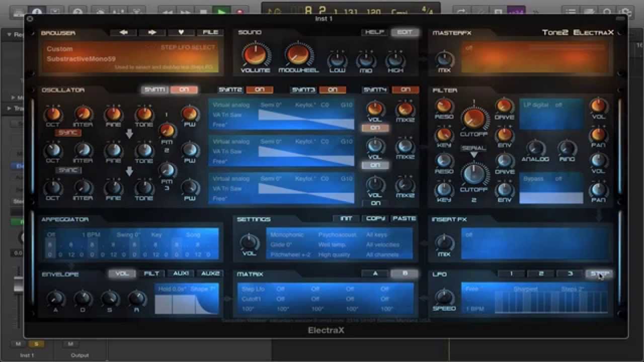Select the SYNTH1 tab
This screenshot has height=362, width=644.
click(x=154, y=89)
